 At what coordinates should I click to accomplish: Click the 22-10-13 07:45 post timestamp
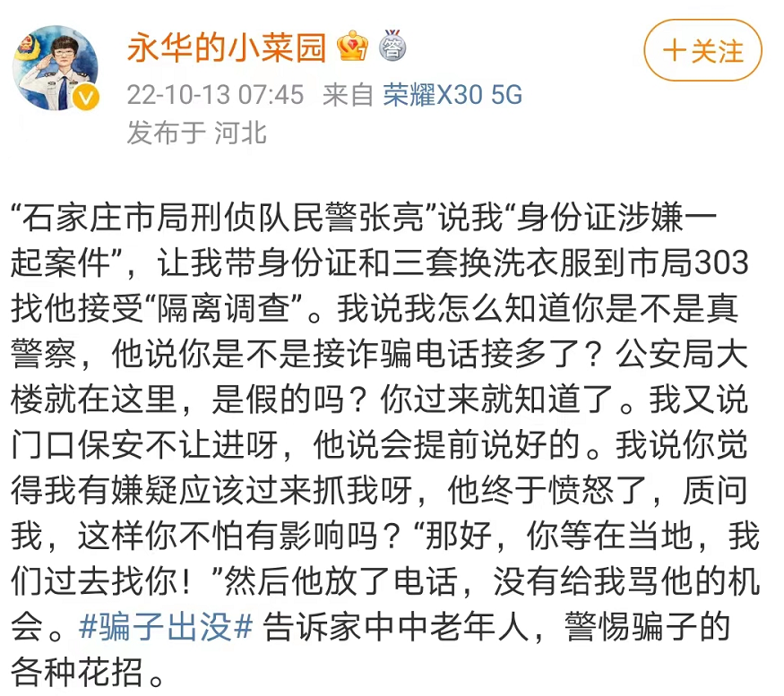[x=215, y=94]
